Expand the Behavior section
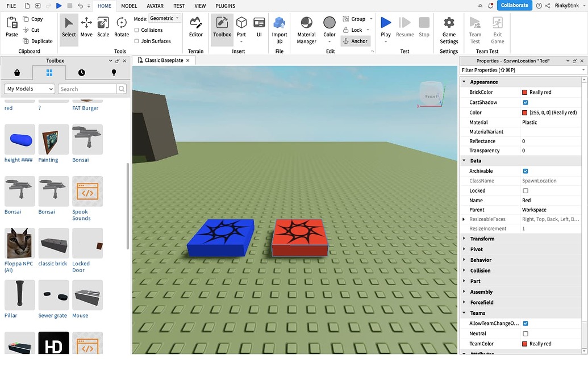Viewport: 588px width, 367px height. point(464,260)
